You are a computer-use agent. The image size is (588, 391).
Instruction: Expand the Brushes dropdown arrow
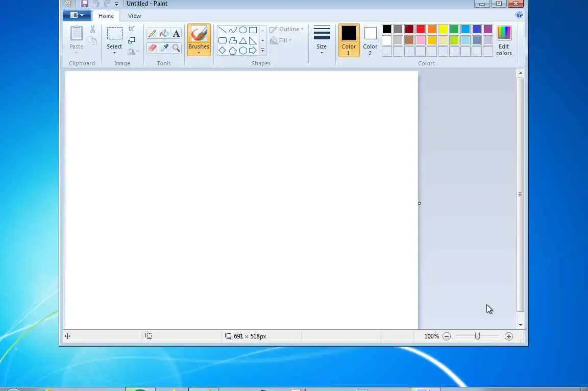(199, 53)
